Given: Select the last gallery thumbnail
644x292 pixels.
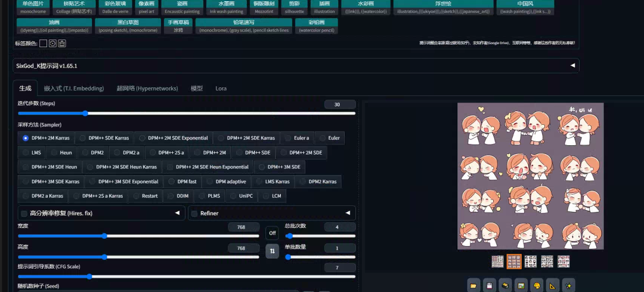Looking at the screenshot, I should coord(563,262).
